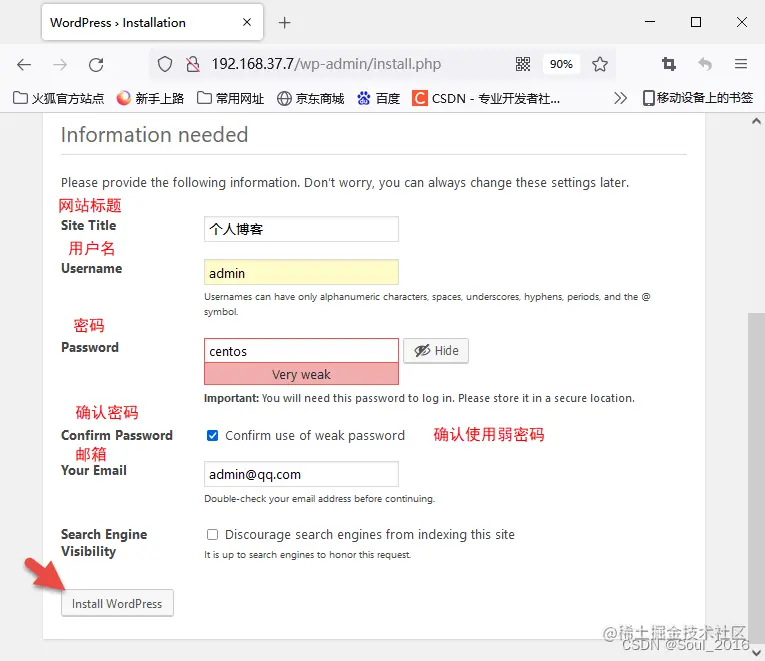Open the Firefox hamburger menu

pyautogui.click(x=741, y=64)
